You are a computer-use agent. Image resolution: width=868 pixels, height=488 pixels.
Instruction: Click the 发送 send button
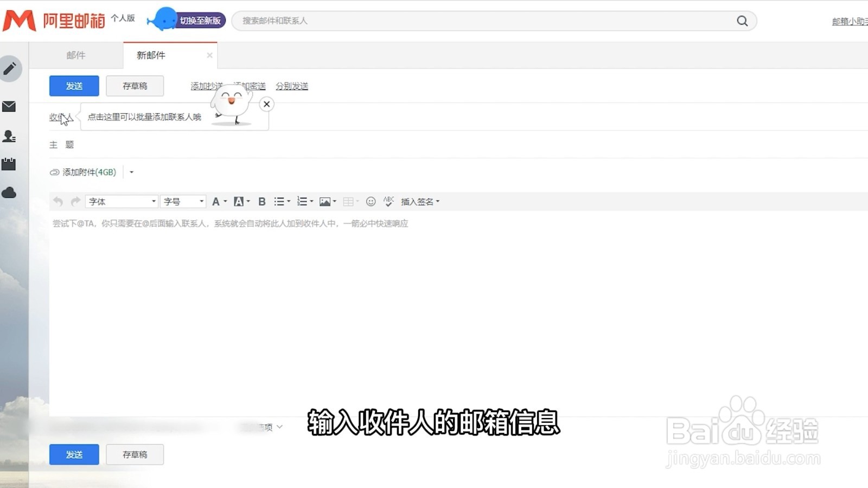74,86
